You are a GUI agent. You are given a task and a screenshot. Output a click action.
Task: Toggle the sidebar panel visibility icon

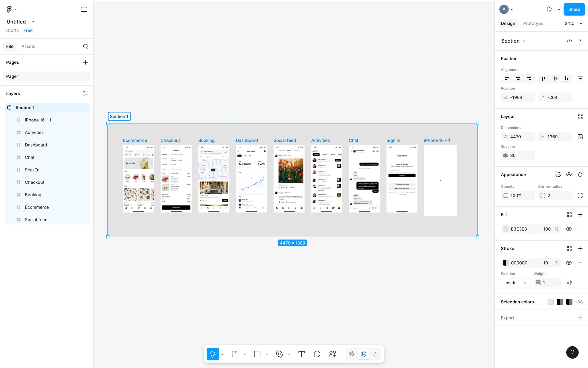(84, 10)
